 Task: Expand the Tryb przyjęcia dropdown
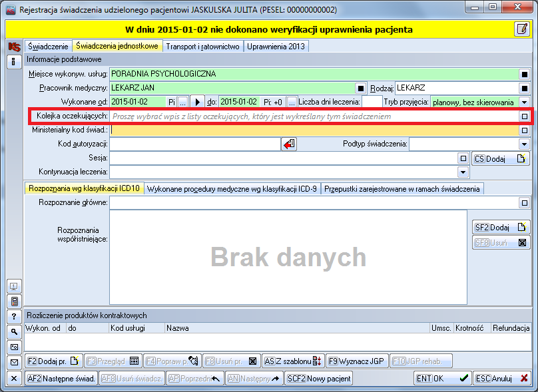pos(524,102)
